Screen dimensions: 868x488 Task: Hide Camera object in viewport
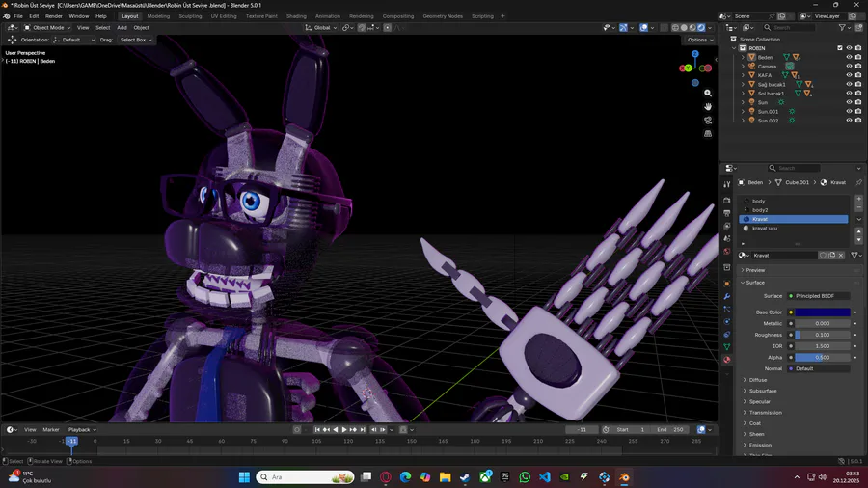(x=849, y=66)
